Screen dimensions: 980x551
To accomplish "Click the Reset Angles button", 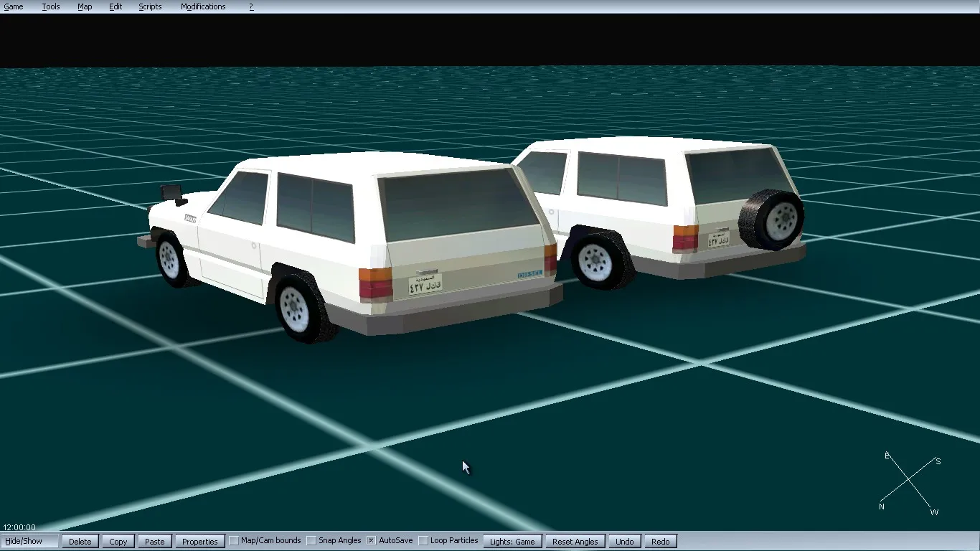I will point(575,541).
